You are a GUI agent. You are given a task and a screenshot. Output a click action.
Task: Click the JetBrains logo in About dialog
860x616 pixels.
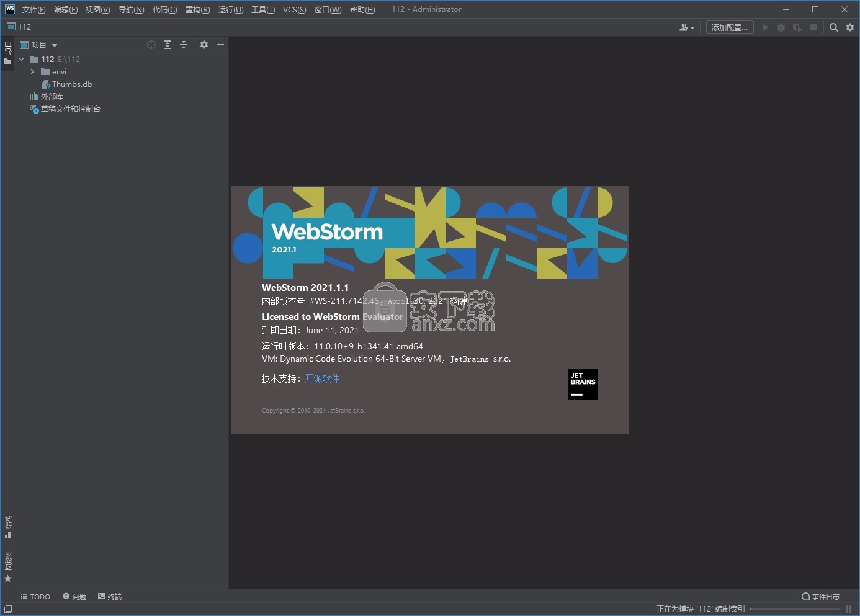pos(583,385)
